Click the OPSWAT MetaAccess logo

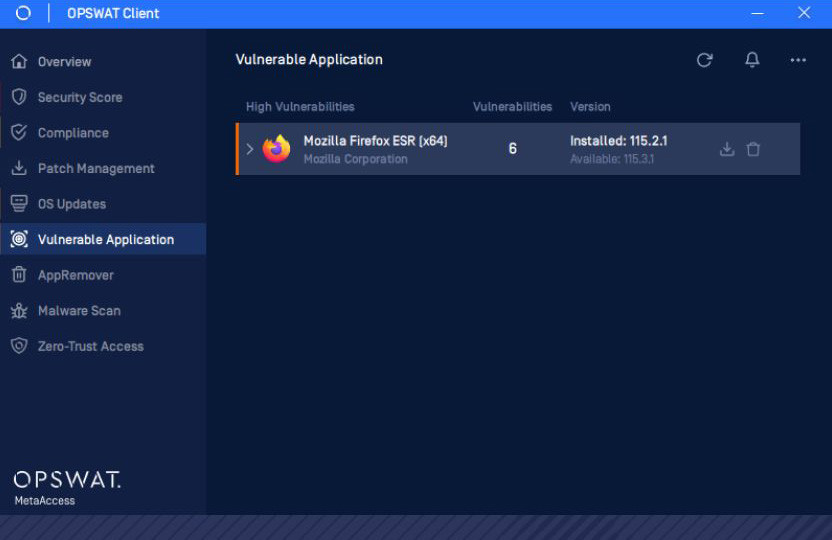tap(67, 488)
